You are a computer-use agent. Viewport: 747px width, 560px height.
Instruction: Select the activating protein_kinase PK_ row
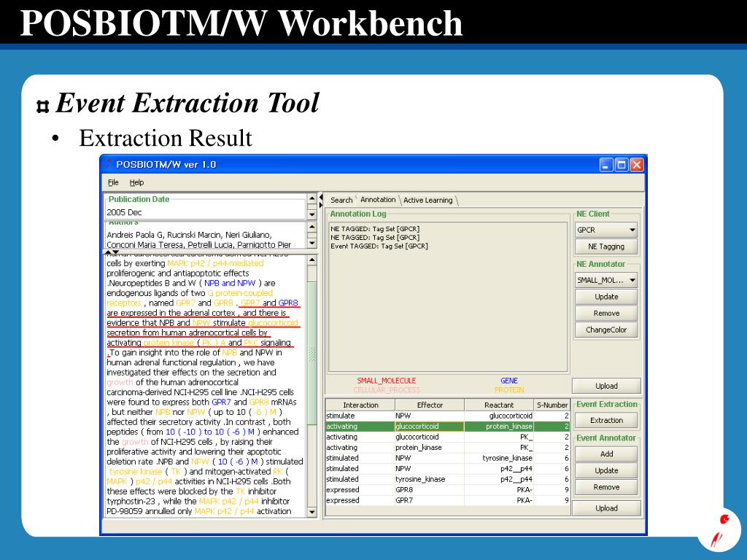click(x=447, y=448)
